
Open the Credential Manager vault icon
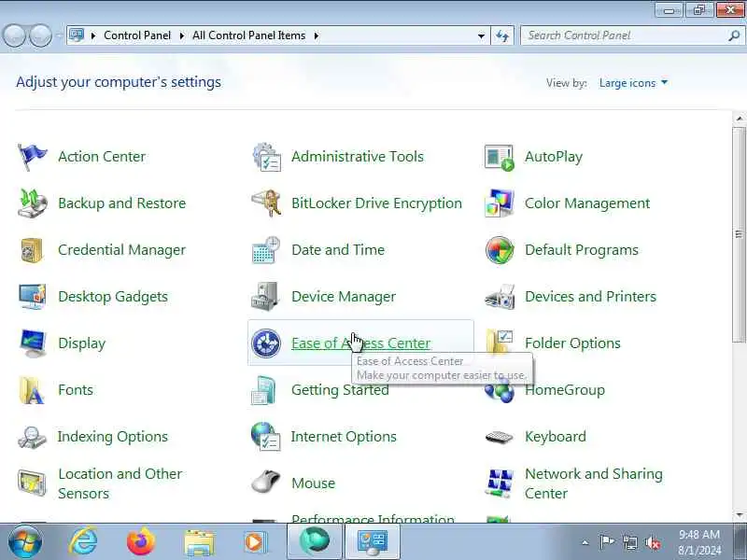(32, 250)
